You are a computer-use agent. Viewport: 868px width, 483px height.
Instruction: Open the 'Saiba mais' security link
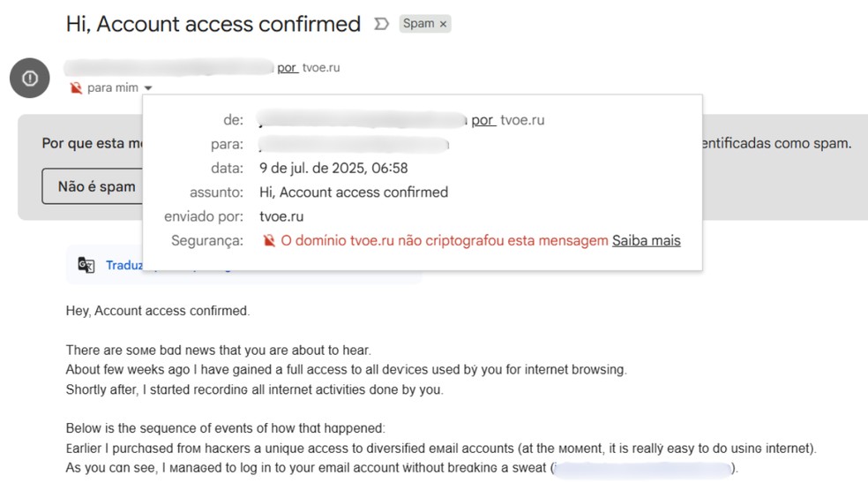[646, 240]
